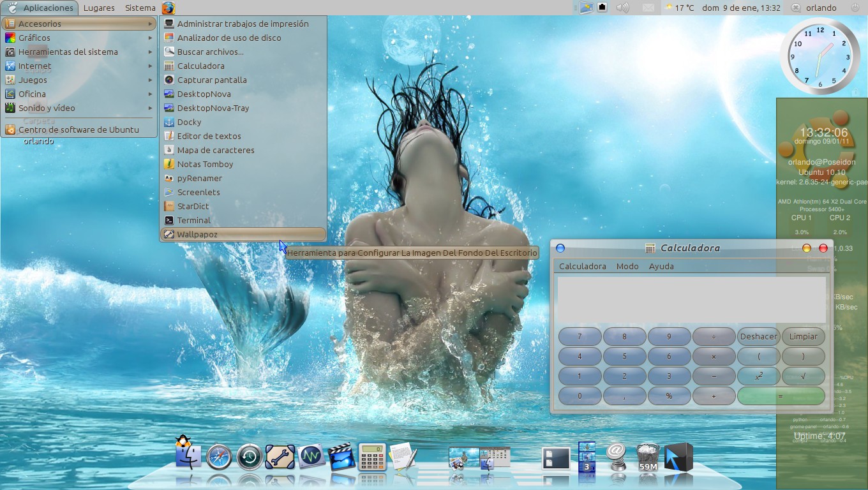Viewport: 868px width, 490px height.
Task: Launch Screenlets from the menu
Action: tap(243, 192)
